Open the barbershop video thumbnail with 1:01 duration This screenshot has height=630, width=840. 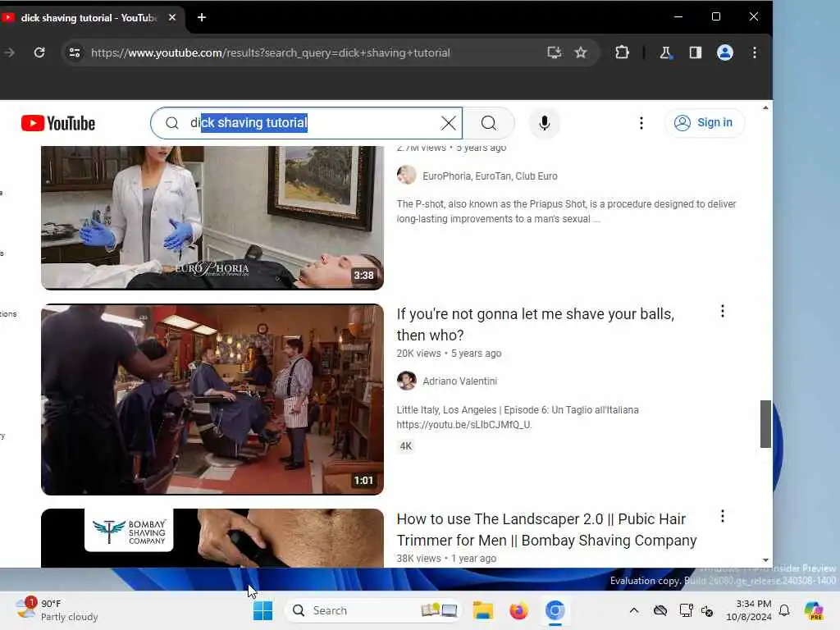[x=212, y=399]
